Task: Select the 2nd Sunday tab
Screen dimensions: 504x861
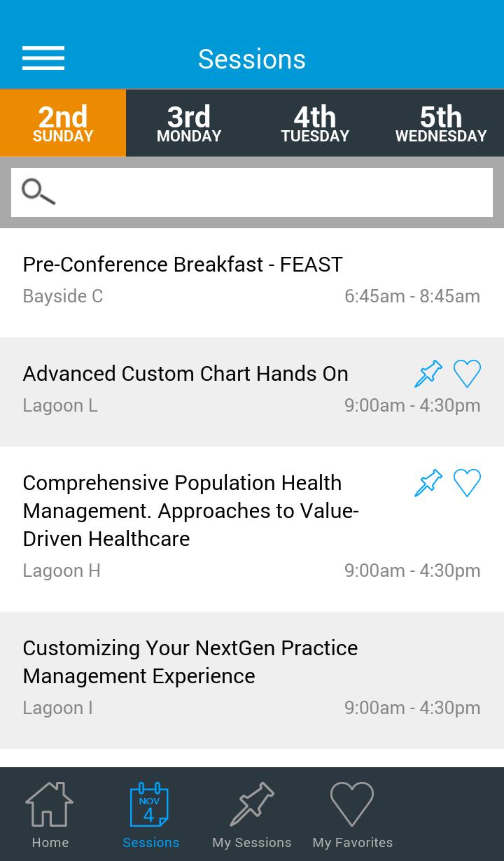Action: (x=63, y=123)
